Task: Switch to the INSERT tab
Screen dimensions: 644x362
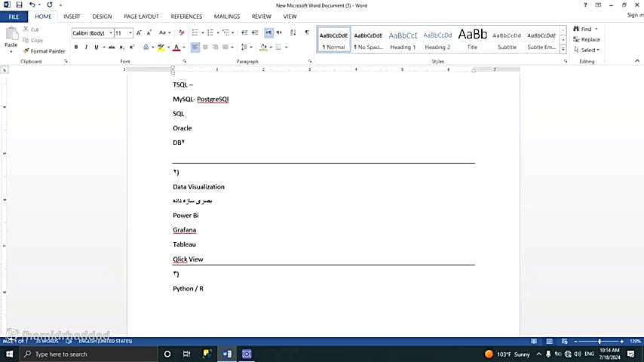Action: click(x=72, y=17)
